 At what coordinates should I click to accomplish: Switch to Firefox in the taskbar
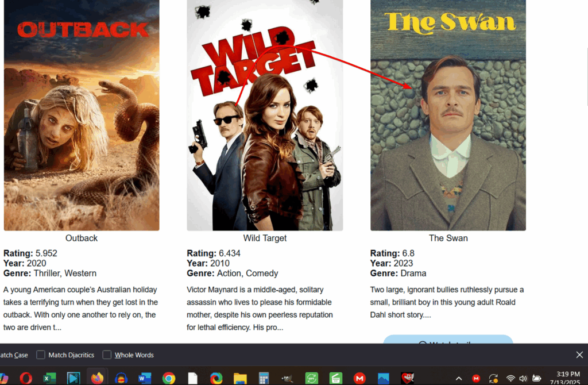click(x=97, y=378)
